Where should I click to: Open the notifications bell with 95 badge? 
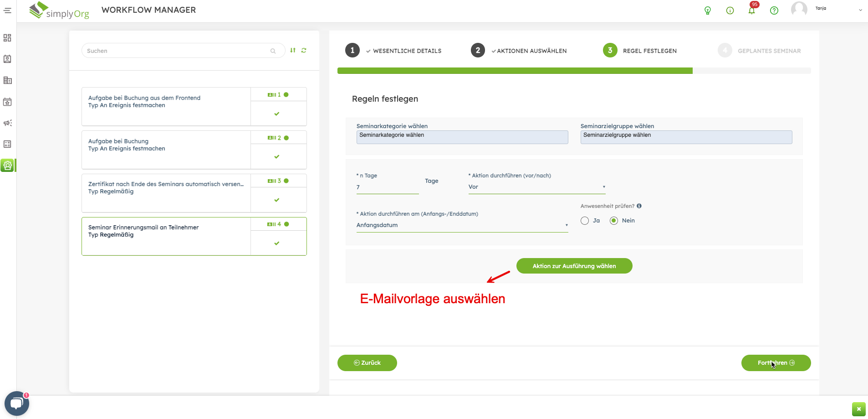coord(751,10)
